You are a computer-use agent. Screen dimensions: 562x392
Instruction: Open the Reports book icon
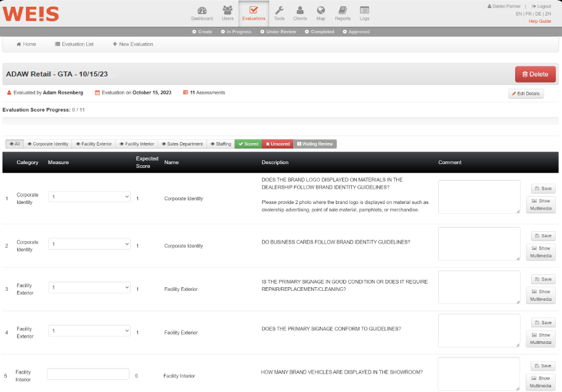[343, 10]
